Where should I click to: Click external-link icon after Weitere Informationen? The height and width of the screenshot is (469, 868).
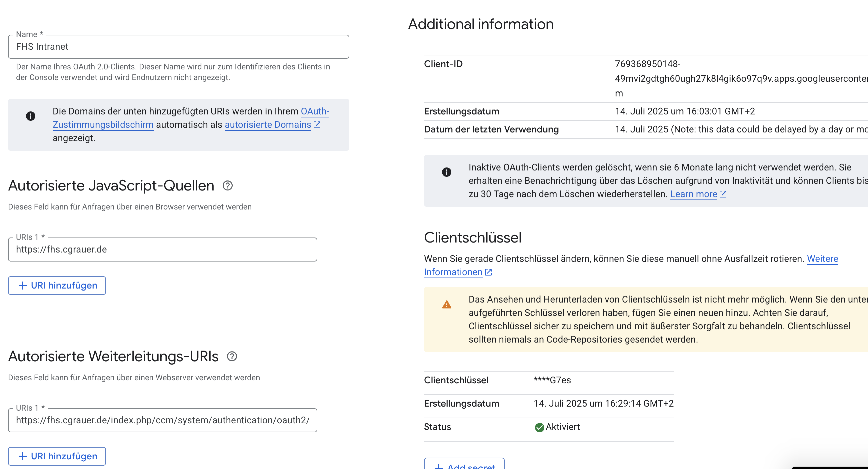pyautogui.click(x=488, y=272)
